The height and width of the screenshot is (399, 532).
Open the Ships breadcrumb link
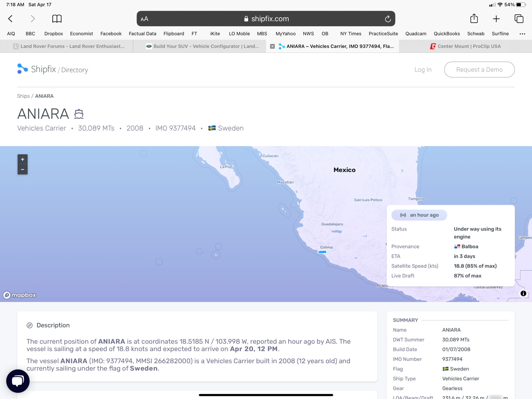[23, 96]
